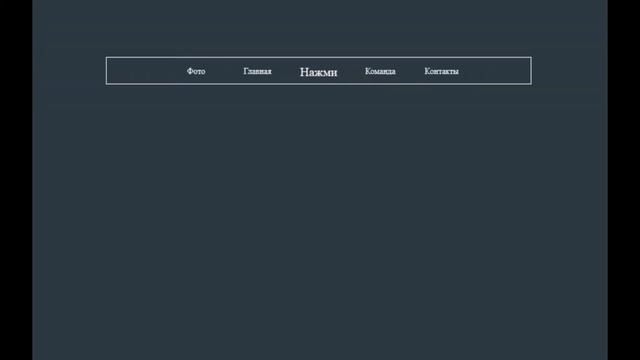This screenshot has height=360, width=640.
Task: Go to the Главная page link
Action: (x=257, y=71)
